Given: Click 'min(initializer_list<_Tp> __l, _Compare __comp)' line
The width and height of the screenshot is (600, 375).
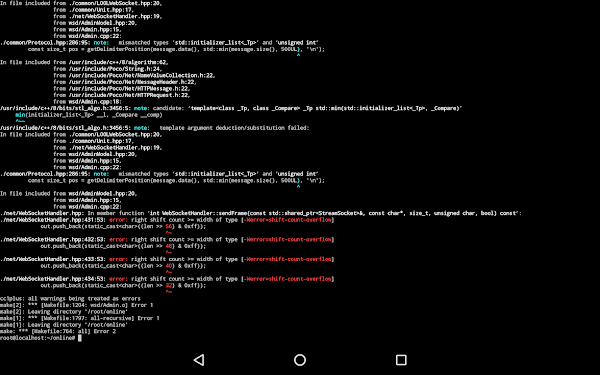Looking at the screenshot, I should 89,115.
